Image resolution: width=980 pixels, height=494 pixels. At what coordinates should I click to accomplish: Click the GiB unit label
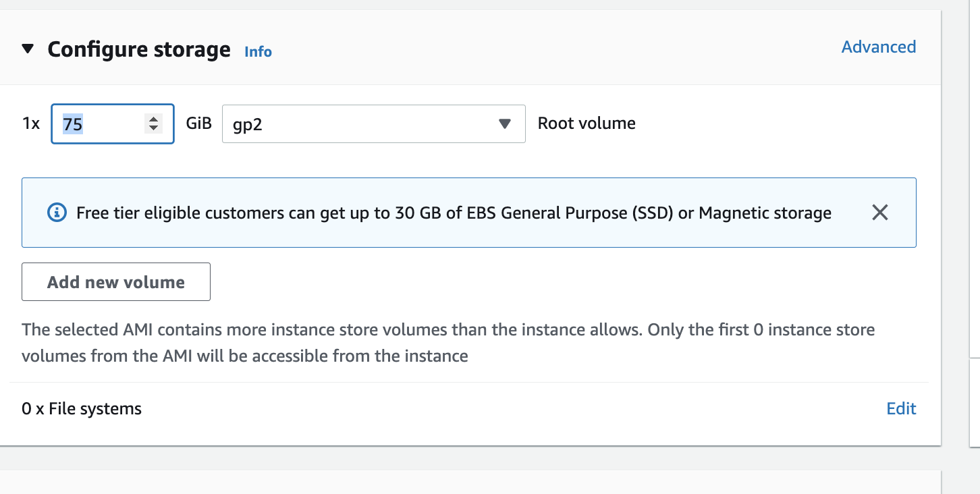[x=198, y=123]
